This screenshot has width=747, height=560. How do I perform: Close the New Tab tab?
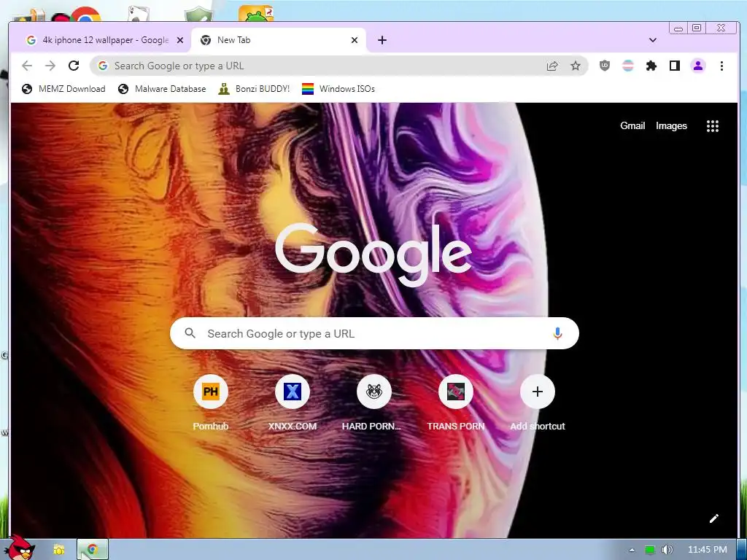[x=355, y=40]
